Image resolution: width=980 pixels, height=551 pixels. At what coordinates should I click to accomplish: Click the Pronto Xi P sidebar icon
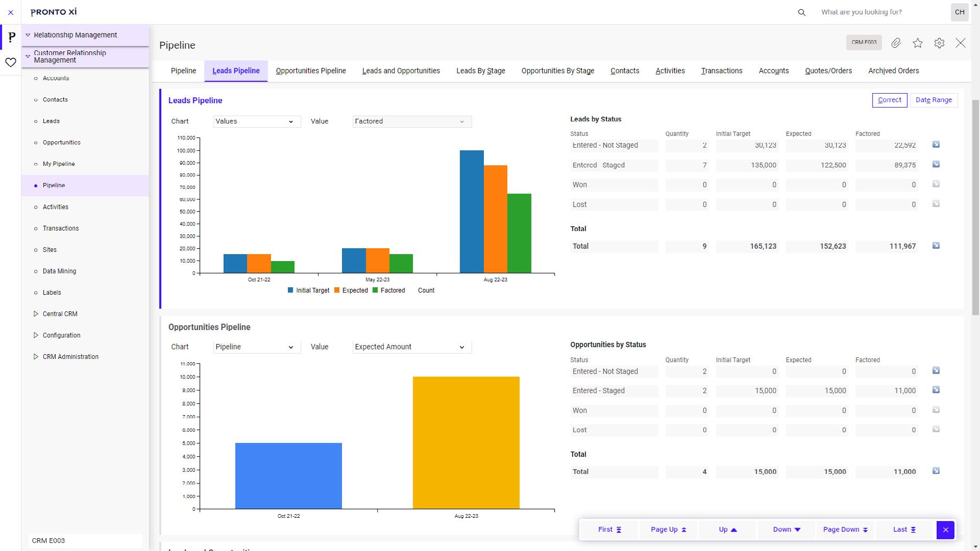pos(11,37)
